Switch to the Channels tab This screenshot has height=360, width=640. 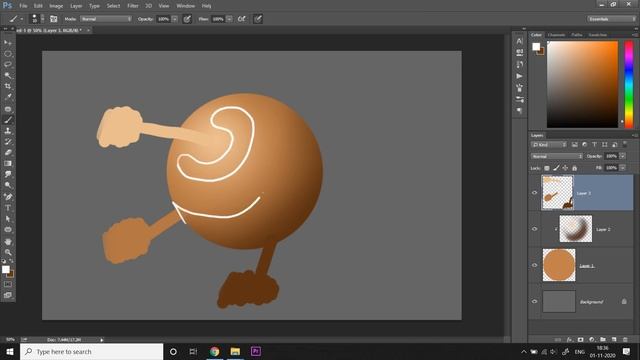coord(556,35)
